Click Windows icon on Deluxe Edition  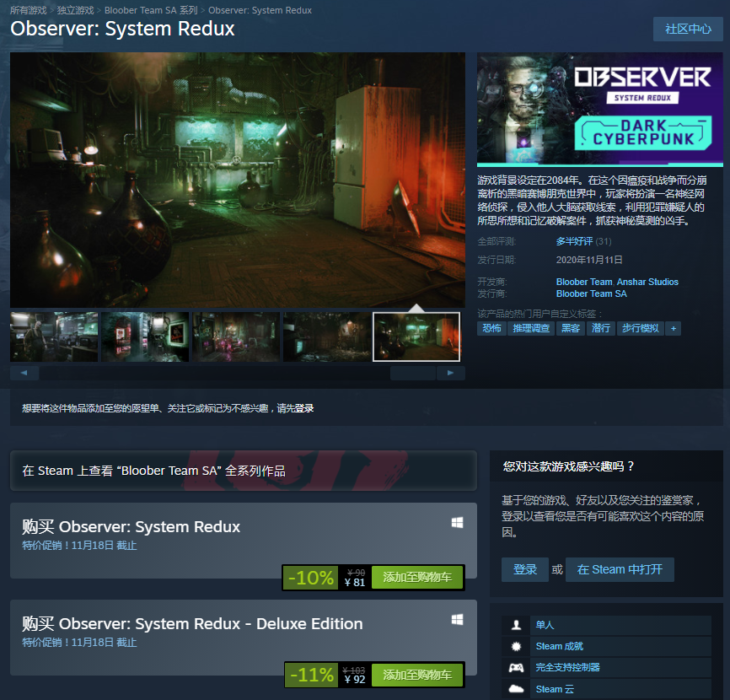click(x=457, y=620)
